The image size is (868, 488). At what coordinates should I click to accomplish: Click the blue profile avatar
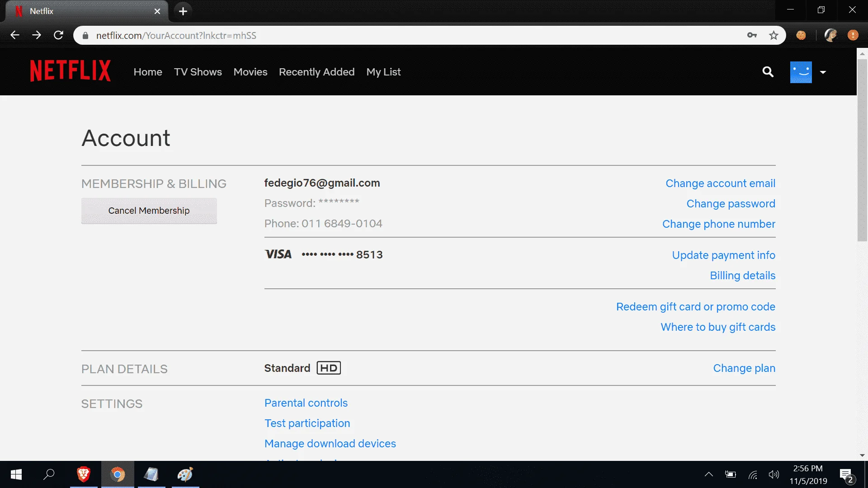801,72
